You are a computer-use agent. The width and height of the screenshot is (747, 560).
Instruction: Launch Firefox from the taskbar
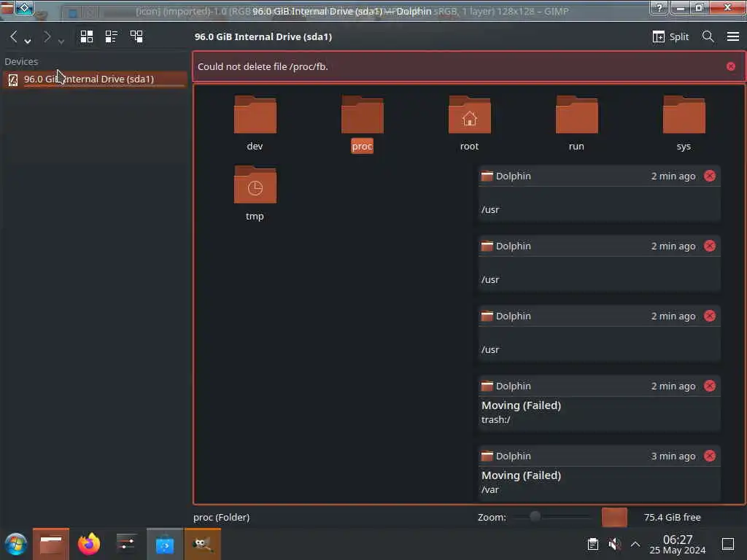88,544
